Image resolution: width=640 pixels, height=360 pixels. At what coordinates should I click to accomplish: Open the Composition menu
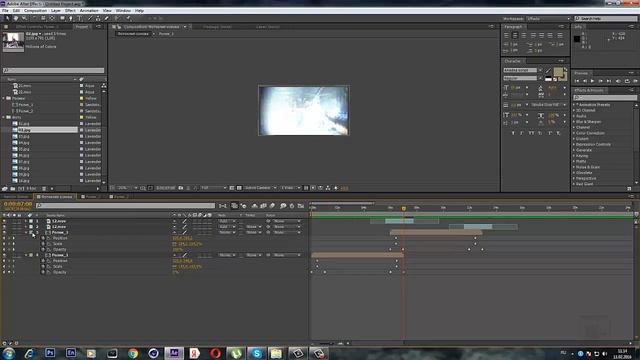[36, 11]
